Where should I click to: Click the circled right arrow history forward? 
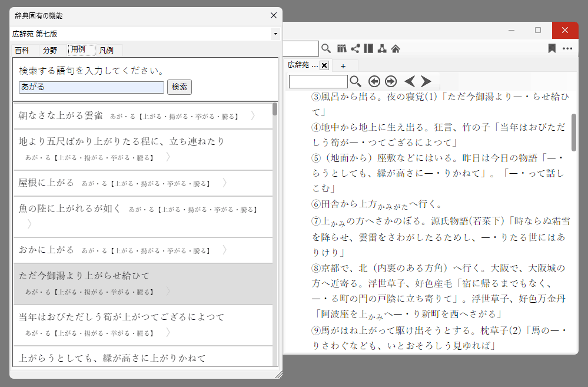point(391,81)
